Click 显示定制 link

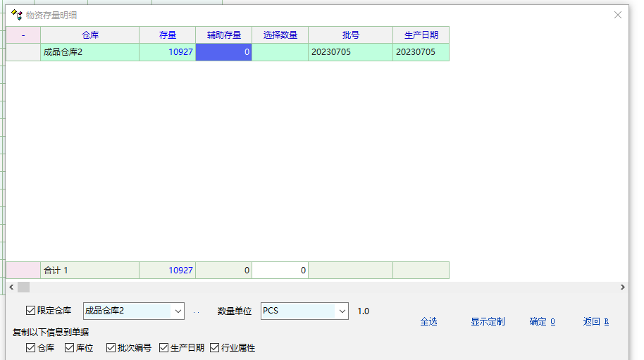[x=488, y=321]
